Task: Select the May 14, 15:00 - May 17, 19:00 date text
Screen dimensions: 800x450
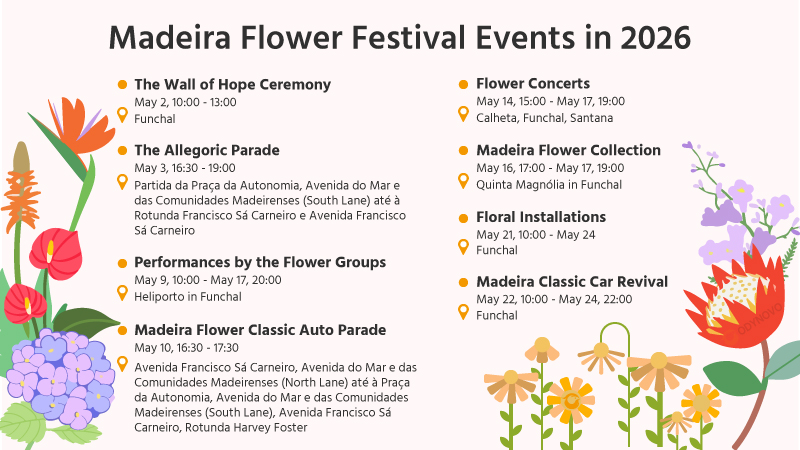Action: (551, 102)
